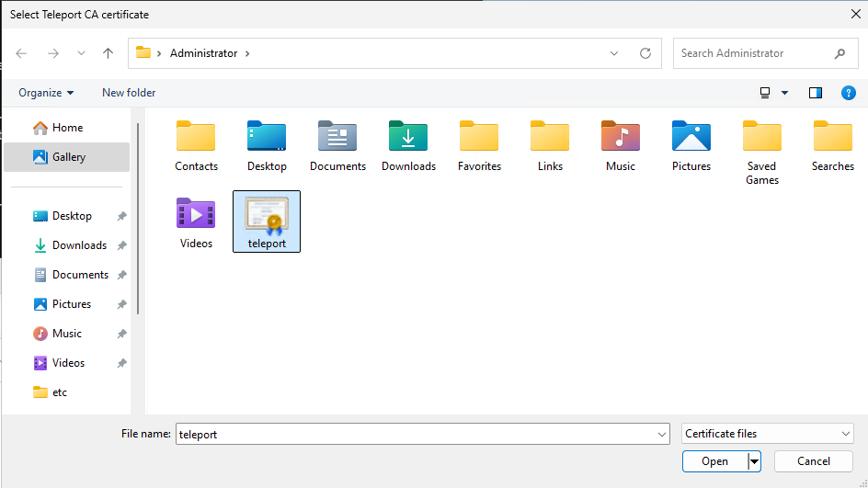The width and height of the screenshot is (868, 488).
Task: Open the File name history dropdown
Action: click(662, 434)
